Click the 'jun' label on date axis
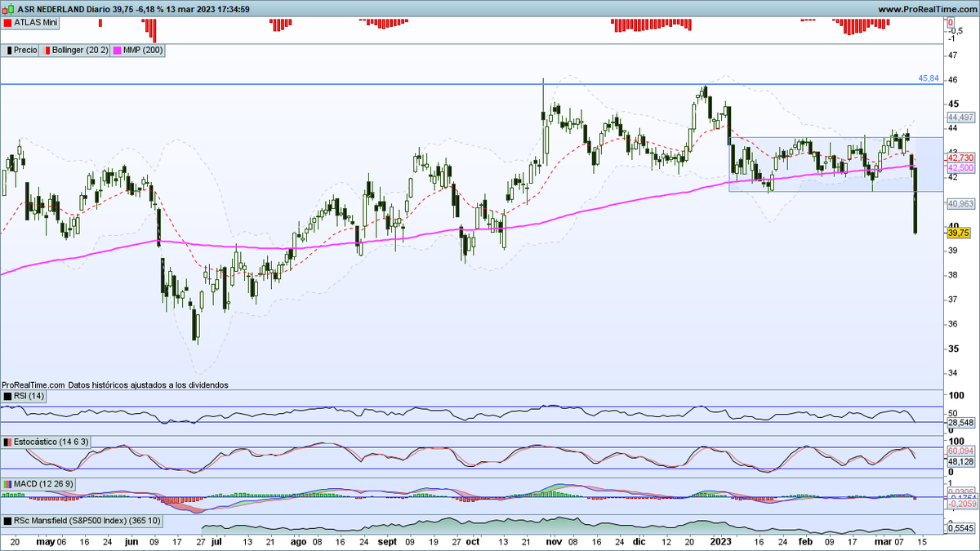Image resolution: width=980 pixels, height=551 pixels. click(132, 540)
